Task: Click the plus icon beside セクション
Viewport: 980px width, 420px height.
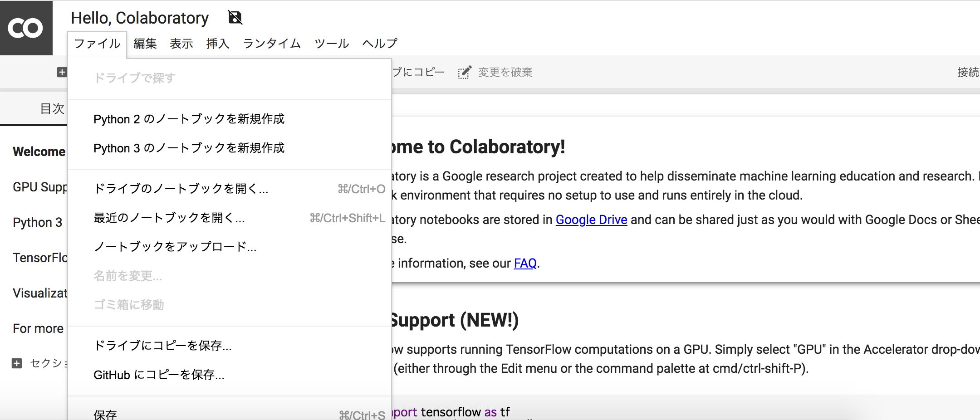Action: click(x=17, y=363)
